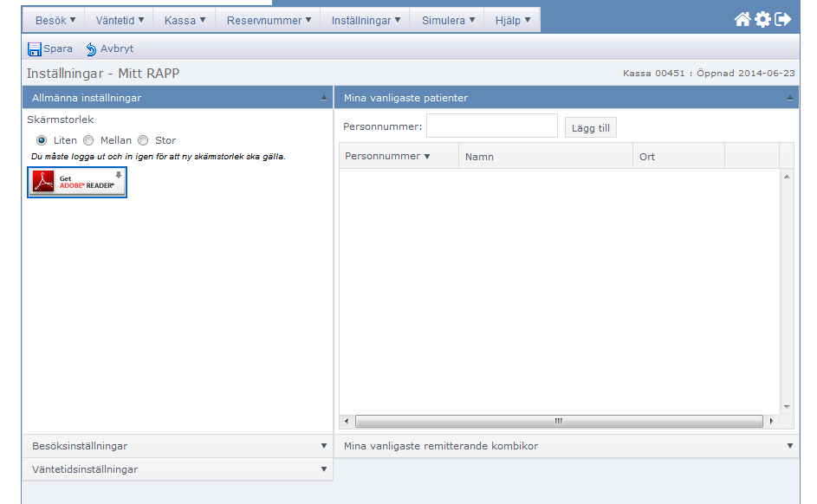This screenshot has width=817, height=504.
Task: Click the Namn column header
Action: pyautogui.click(x=546, y=156)
